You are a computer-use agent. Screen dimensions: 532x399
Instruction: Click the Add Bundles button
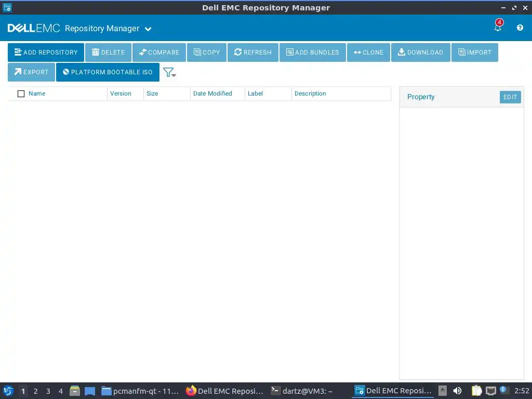(312, 52)
